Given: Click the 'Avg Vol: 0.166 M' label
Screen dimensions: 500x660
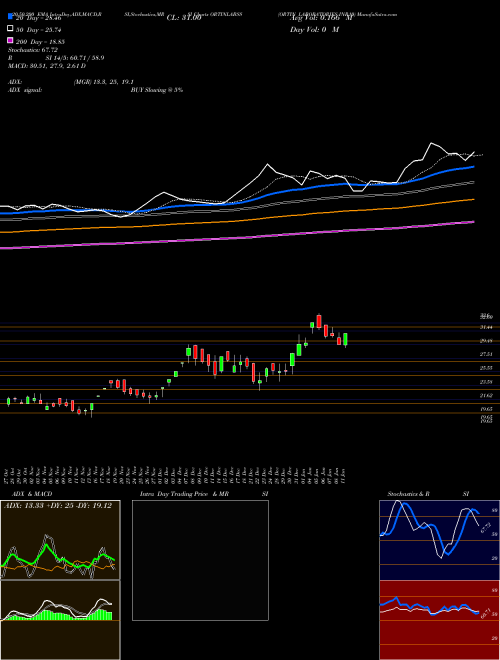Looking at the screenshot, I should [x=321, y=18].
